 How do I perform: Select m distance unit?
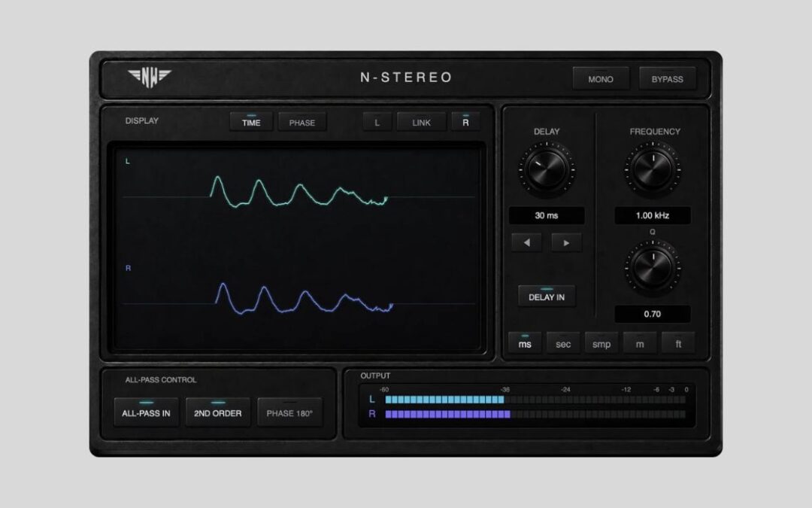640,343
